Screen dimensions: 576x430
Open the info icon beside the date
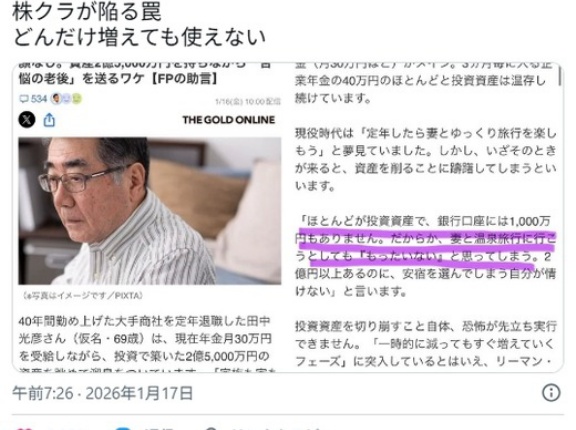tap(551, 393)
